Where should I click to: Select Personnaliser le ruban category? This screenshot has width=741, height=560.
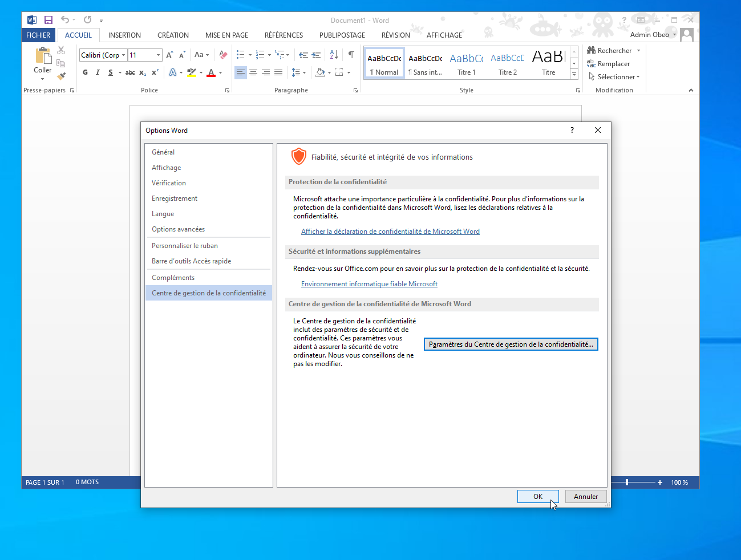pyautogui.click(x=209, y=246)
